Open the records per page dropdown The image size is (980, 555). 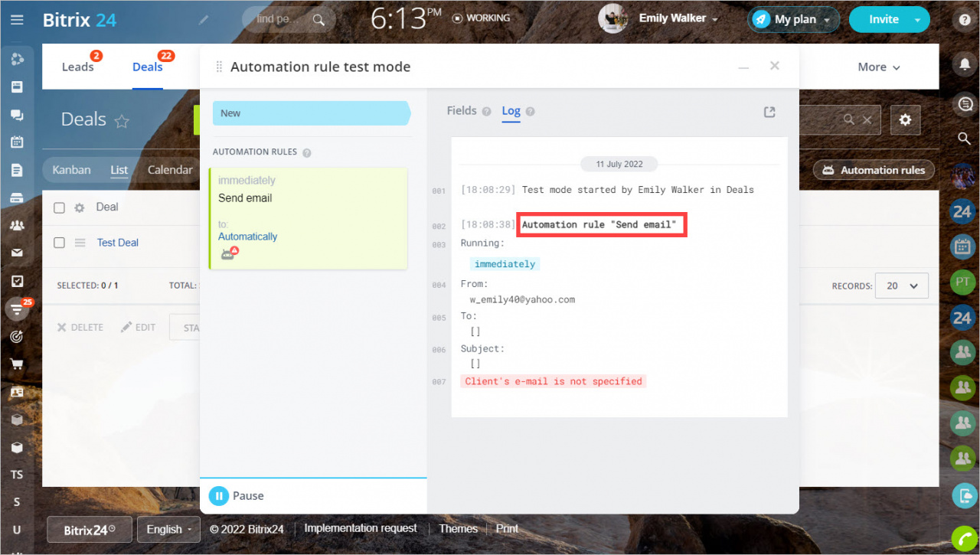click(x=901, y=286)
